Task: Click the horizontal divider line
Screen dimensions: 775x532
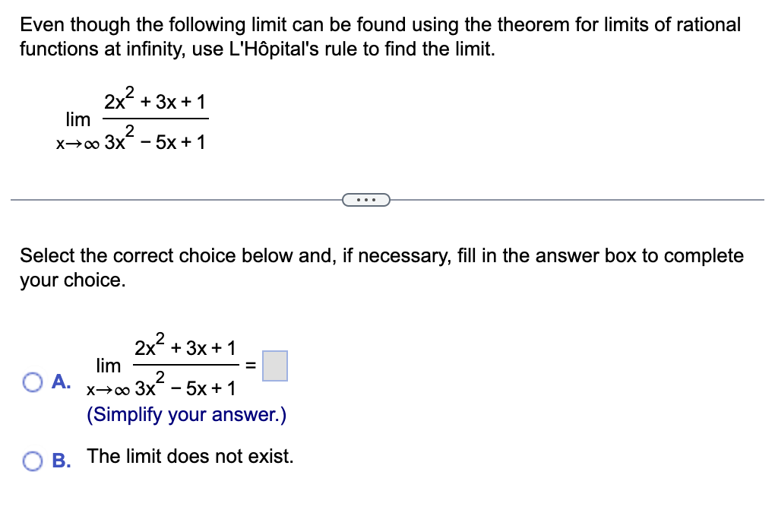Action: pos(152,199)
